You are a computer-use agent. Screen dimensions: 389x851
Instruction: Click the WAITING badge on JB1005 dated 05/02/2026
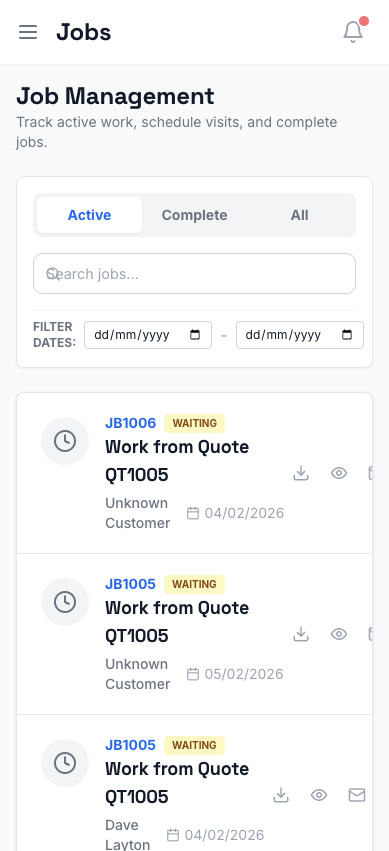pyautogui.click(x=194, y=585)
